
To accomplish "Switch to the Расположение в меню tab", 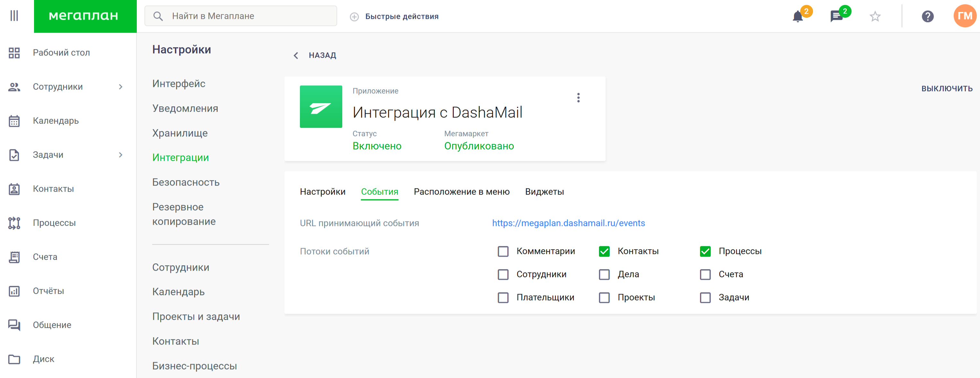I will pos(461,192).
